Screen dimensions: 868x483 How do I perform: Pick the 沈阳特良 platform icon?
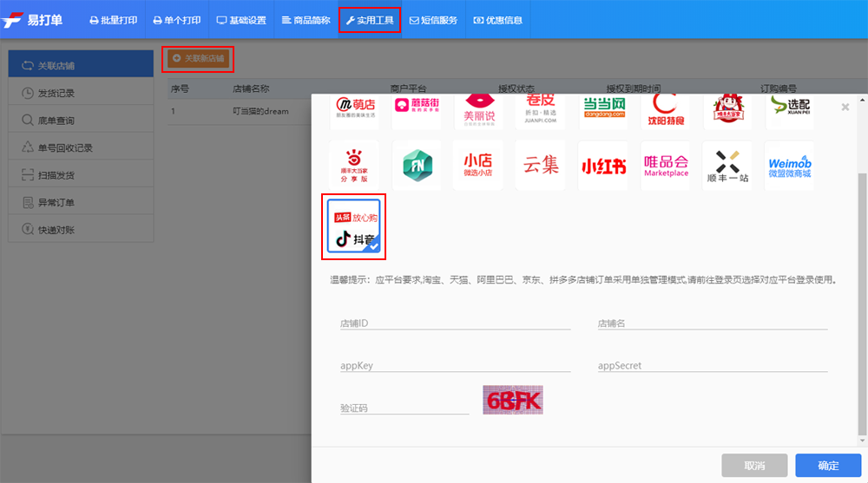click(x=666, y=111)
